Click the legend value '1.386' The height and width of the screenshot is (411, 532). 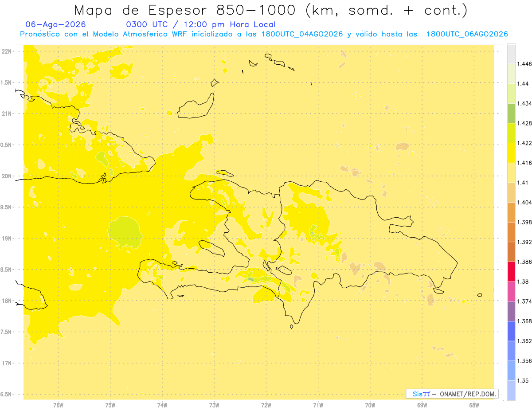(525, 262)
